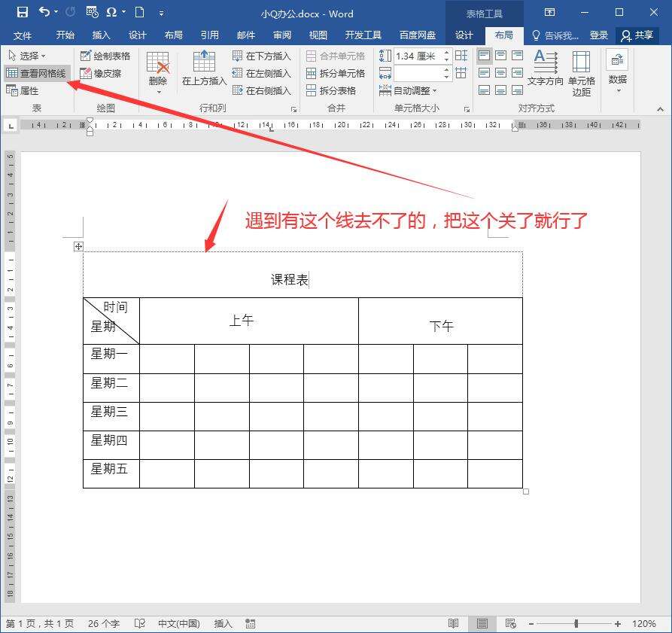
Task: Switch to Table Tools Design (设计) tab
Action: click(464, 35)
